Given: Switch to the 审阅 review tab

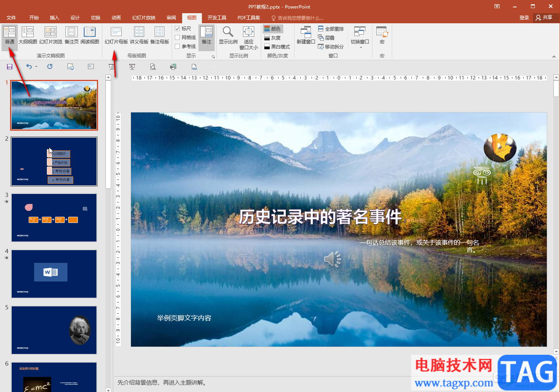Looking at the screenshot, I should point(171,18).
